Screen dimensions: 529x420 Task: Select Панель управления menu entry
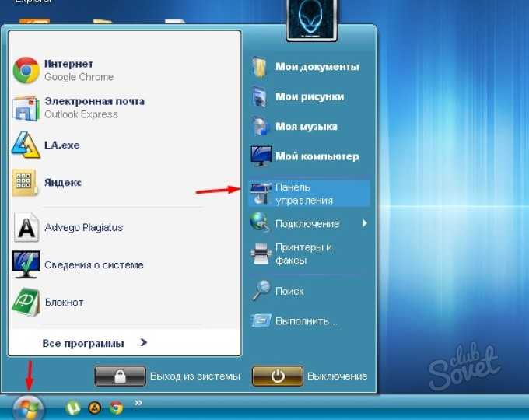(x=309, y=194)
